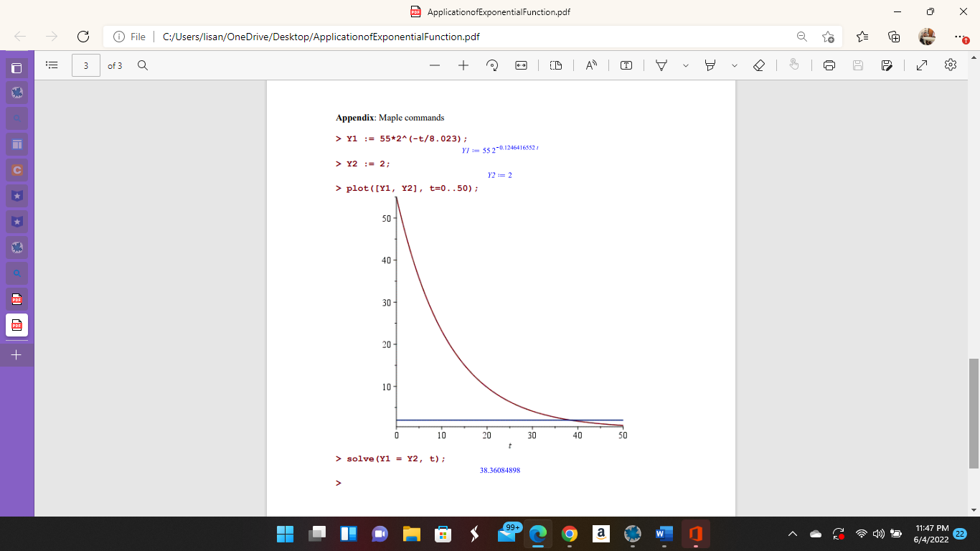The image size is (980, 551).
Task: Open the Amazon app on taskbar
Action: click(601, 534)
